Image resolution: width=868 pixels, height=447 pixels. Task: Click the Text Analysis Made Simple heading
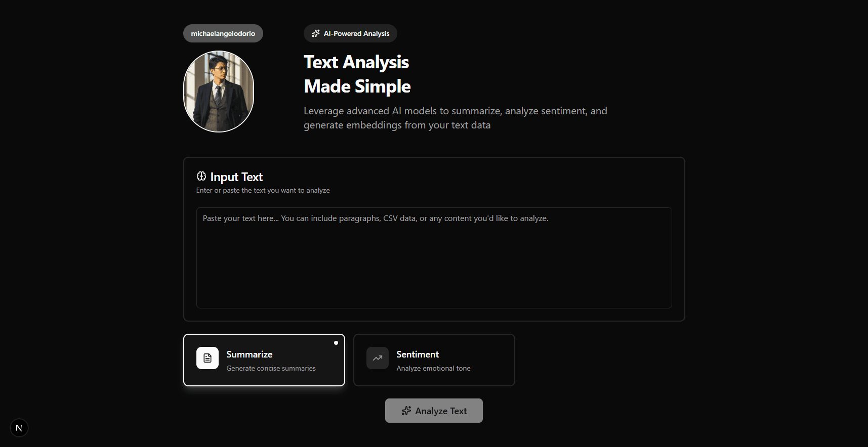[357, 74]
